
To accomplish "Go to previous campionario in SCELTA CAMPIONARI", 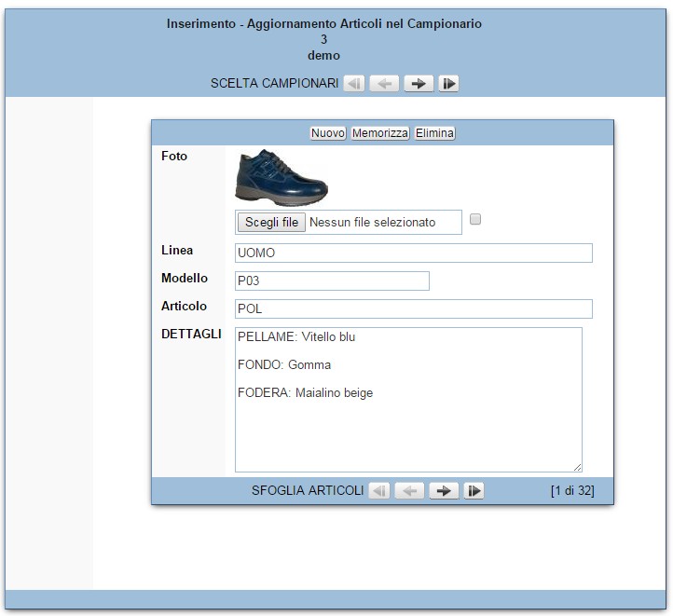I will [385, 83].
